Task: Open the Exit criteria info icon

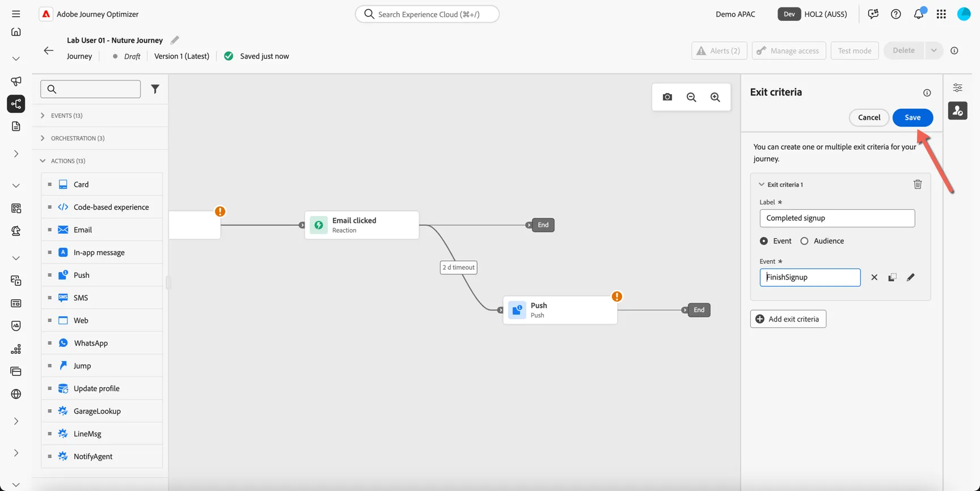Action: point(927,92)
